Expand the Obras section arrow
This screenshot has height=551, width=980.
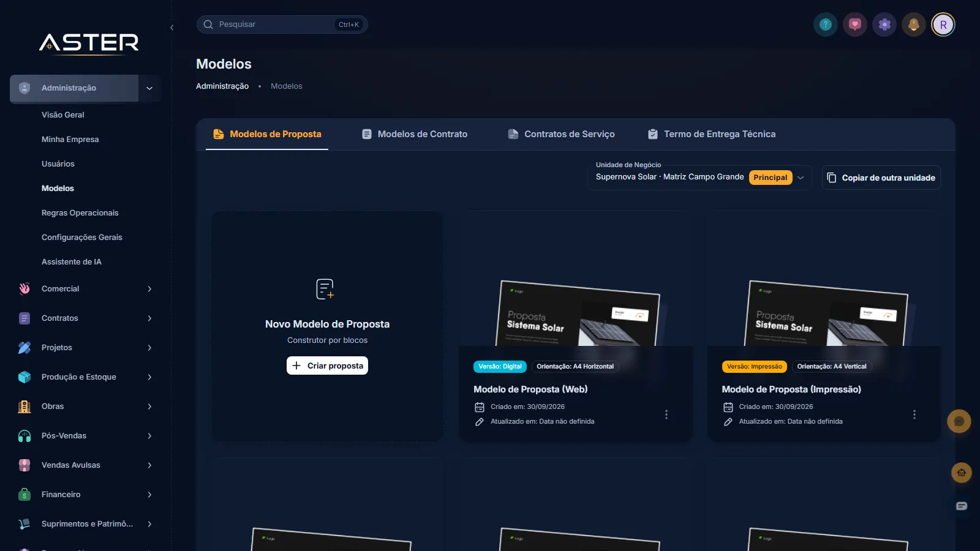[x=149, y=407]
